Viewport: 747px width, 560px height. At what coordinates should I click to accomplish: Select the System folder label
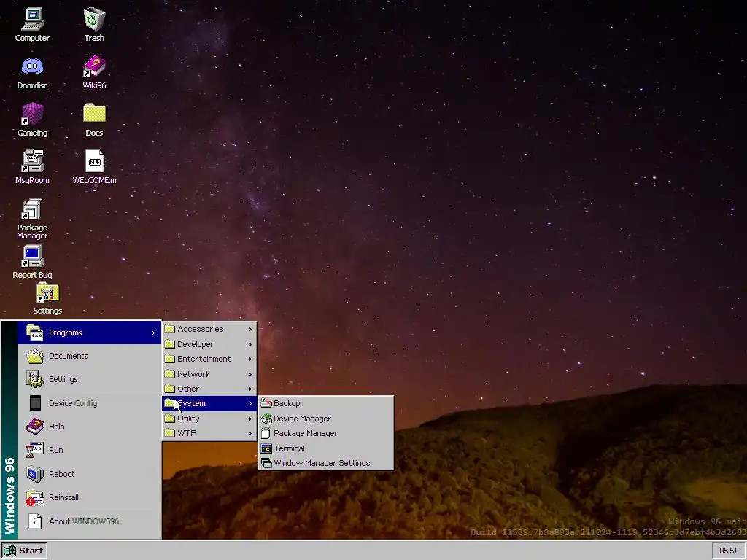[192, 403]
